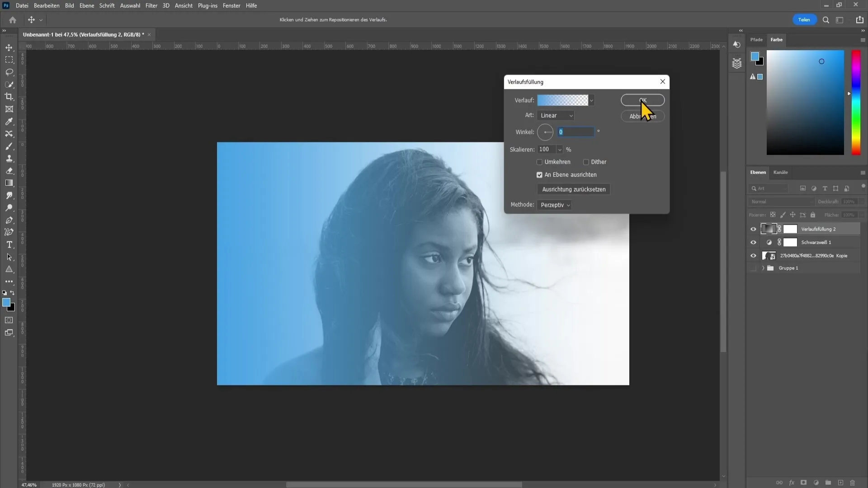Image resolution: width=868 pixels, height=488 pixels.
Task: Select the Move tool in toolbar
Action: [x=9, y=47]
